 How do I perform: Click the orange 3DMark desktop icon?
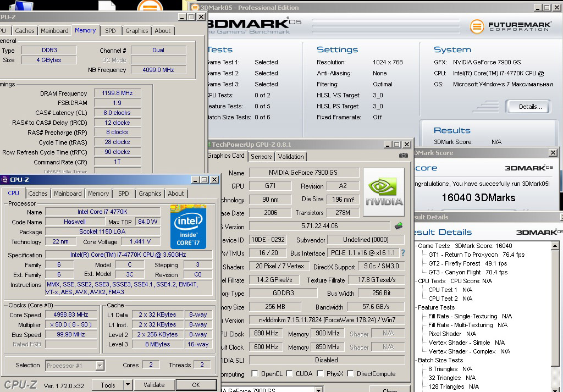149,6
